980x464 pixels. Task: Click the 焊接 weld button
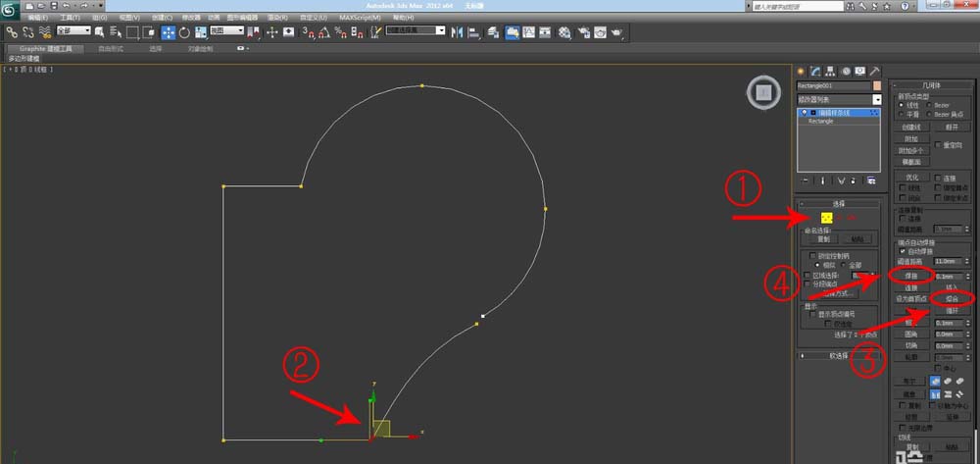910,277
